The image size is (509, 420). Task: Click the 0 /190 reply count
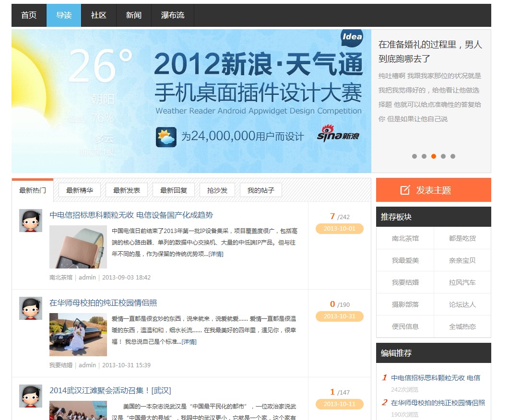point(340,304)
